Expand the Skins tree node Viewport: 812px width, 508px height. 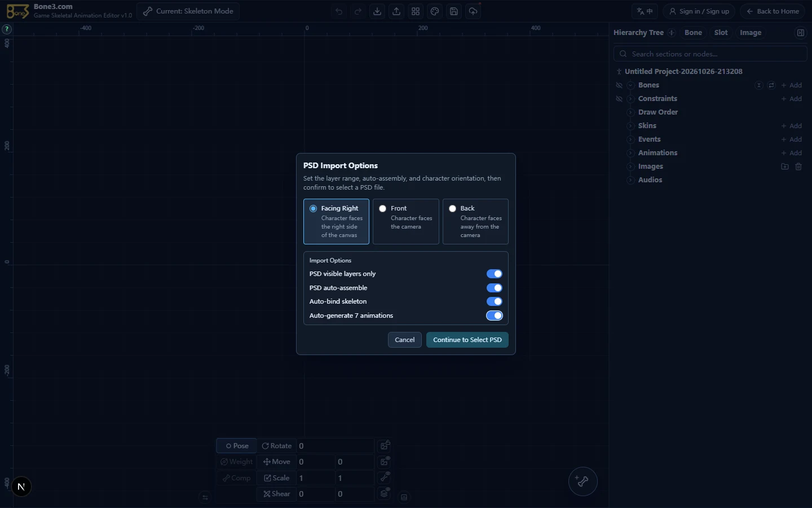[x=630, y=126]
